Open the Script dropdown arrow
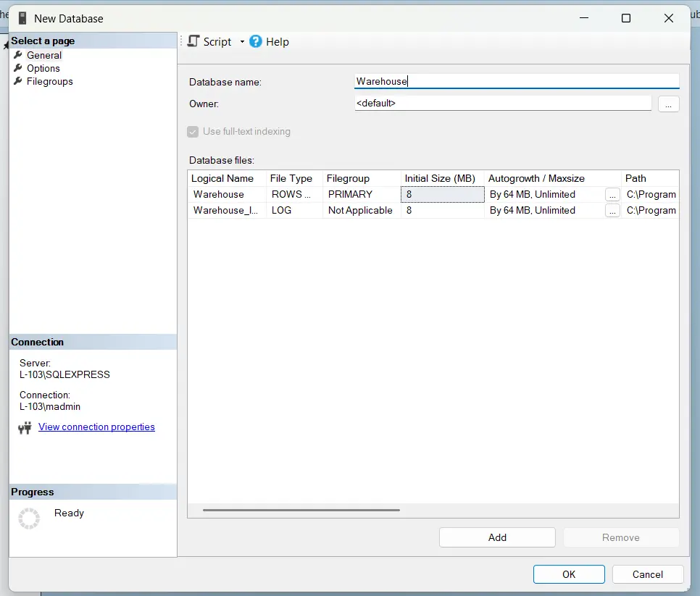The image size is (700, 596). (243, 41)
